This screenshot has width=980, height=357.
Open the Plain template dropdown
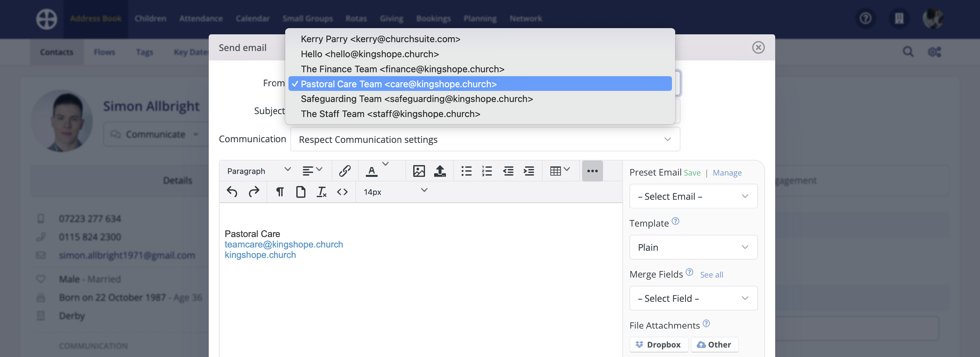(693, 247)
